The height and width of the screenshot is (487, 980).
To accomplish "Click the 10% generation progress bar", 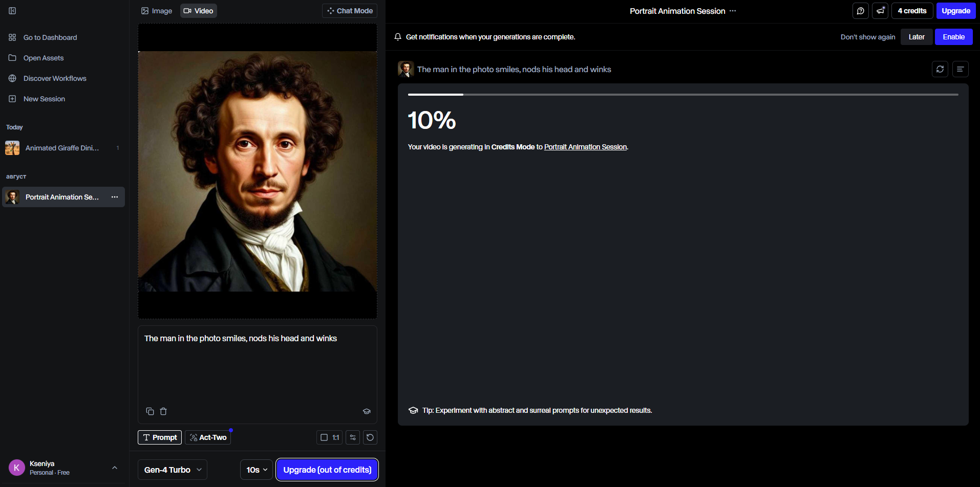I will (683, 95).
